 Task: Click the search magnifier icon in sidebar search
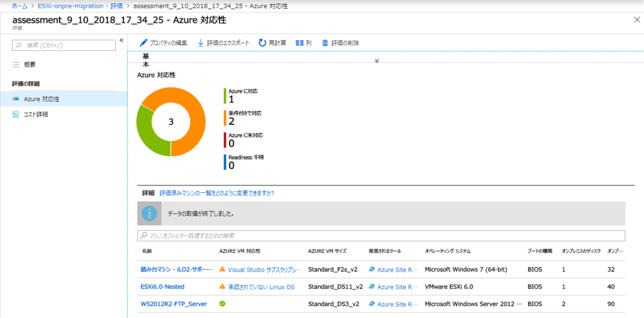[18, 45]
